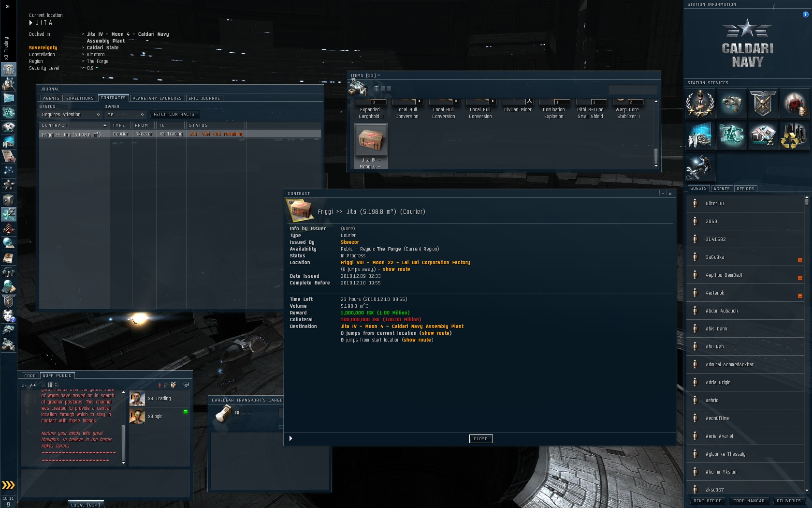The image size is (812, 508).
Task: Switch to the Expeditions tab in Journal
Action: (80, 98)
